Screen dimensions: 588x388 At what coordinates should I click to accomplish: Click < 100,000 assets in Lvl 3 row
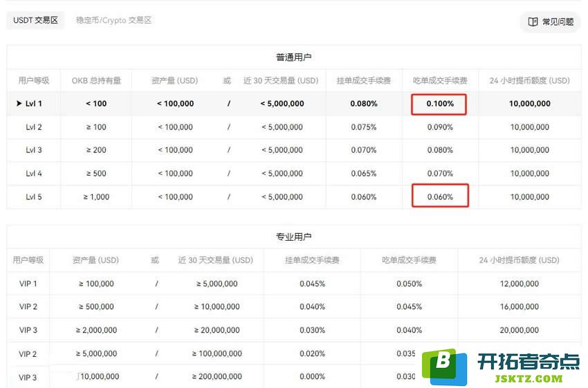click(175, 150)
